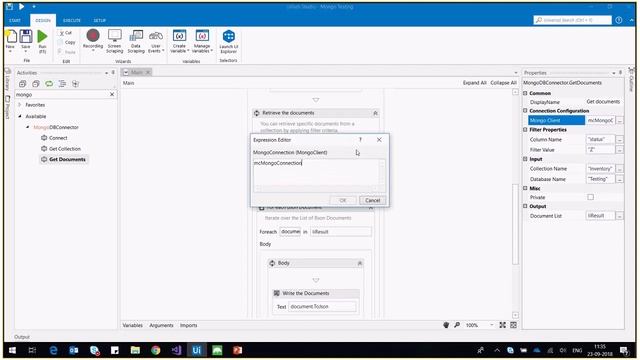This screenshot has width=640, height=360.
Task: Click the universal search box
Action: tap(573, 20)
